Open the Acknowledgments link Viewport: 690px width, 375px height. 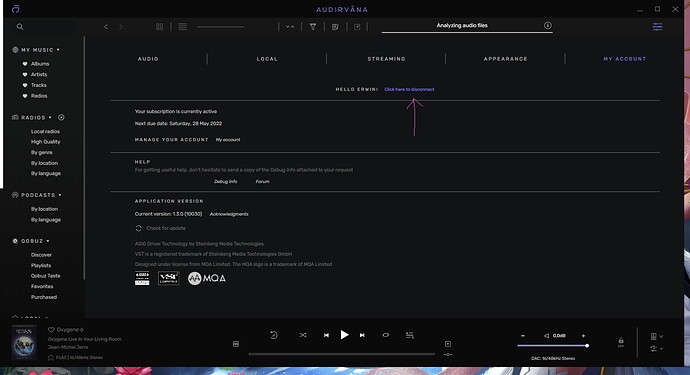click(x=229, y=214)
